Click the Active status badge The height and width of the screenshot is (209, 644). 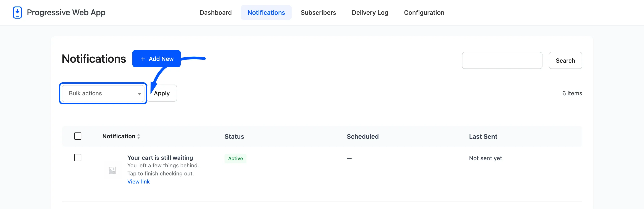(235, 158)
